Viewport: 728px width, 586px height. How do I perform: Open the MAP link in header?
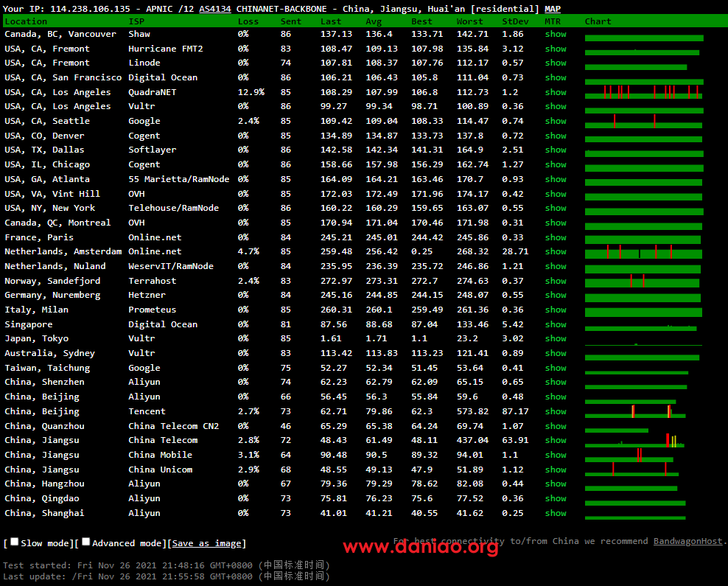coord(553,9)
